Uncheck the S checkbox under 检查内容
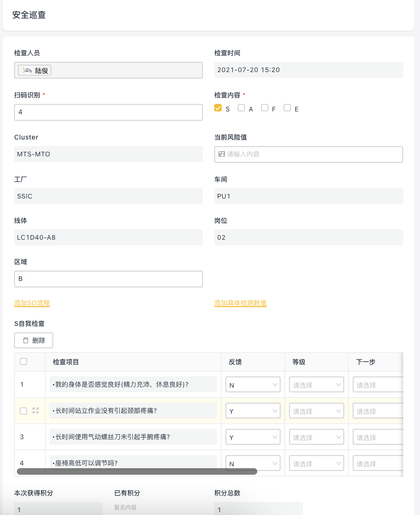Viewport: 420px width, 515px height. coord(218,108)
